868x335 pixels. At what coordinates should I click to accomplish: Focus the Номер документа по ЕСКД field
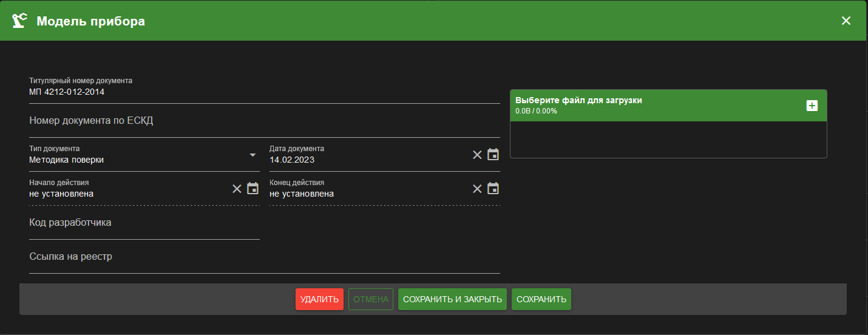point(264,121)
